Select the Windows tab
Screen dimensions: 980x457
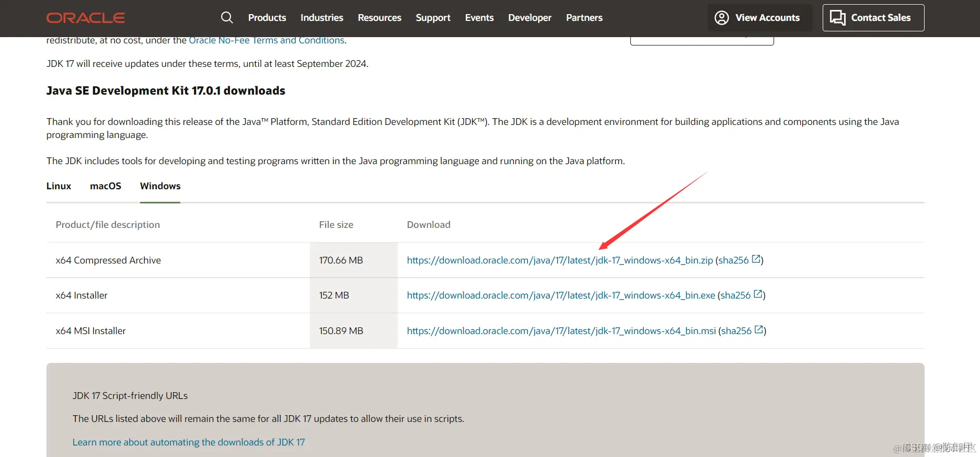tap(160, 186)
